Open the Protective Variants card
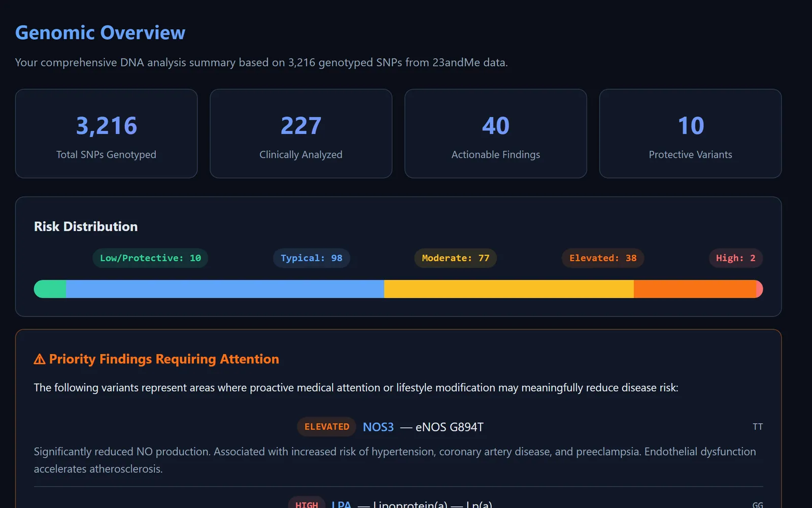Viewport: 812px width, 508px height. click(x=690, y=134)
